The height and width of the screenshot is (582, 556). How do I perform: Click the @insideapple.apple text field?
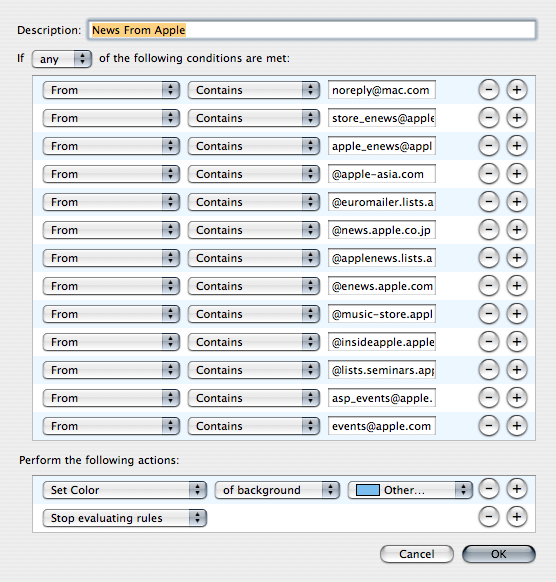382,342
